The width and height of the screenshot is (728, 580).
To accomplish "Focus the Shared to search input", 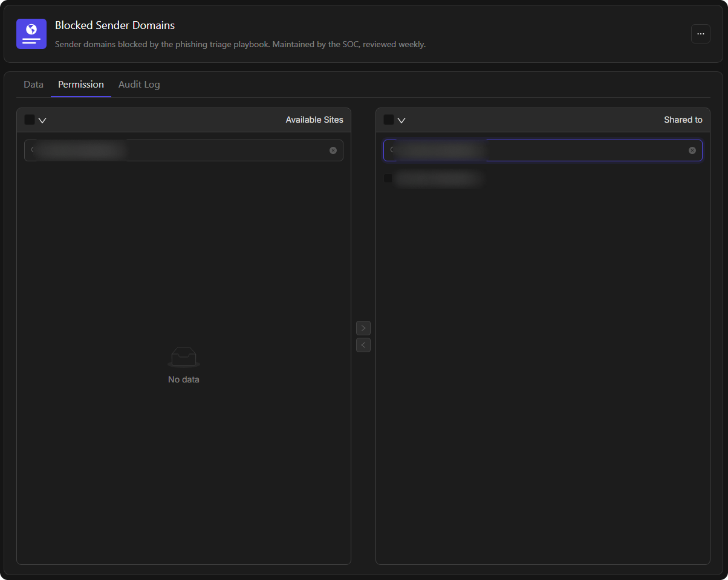I will click(543, 150).
